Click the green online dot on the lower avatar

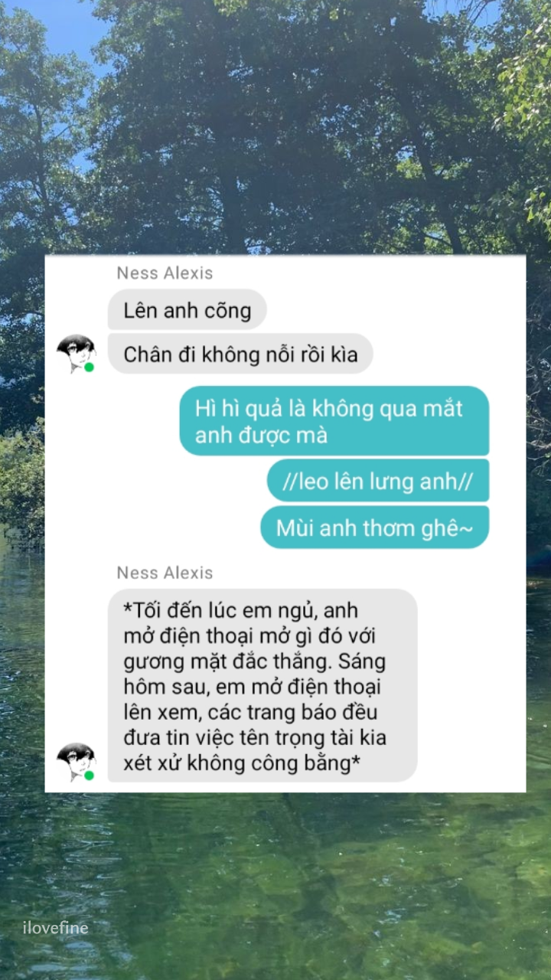pyautogui.click(x=90, y=776)
